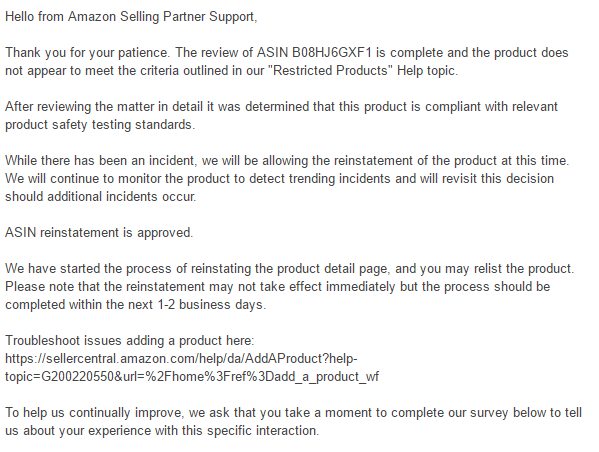Image resolution: width=599 pixels, height=452 pixels.
Task: Click the "To help us continually improve" sentence
Action: tap(293, 413)
